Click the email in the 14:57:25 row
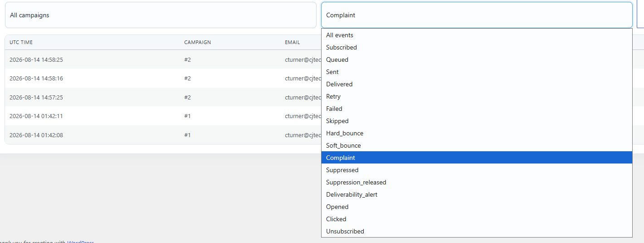This screenshot has height=243, width=644. (303, 97)
